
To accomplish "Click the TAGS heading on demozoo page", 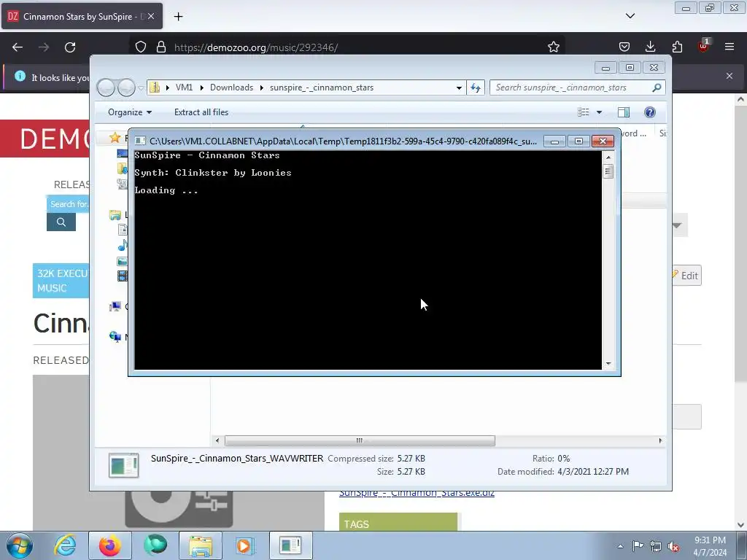I will point(356,524).
